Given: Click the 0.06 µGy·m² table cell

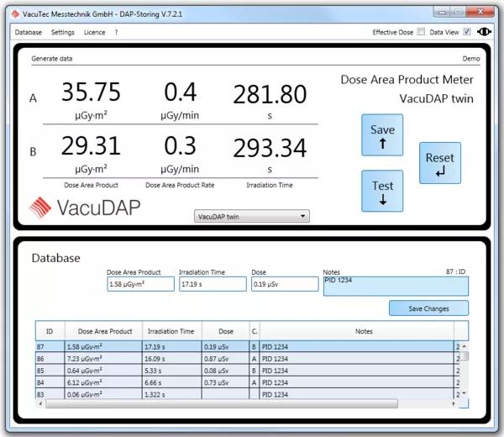Looking at the screenshot, I should (103, 394).
